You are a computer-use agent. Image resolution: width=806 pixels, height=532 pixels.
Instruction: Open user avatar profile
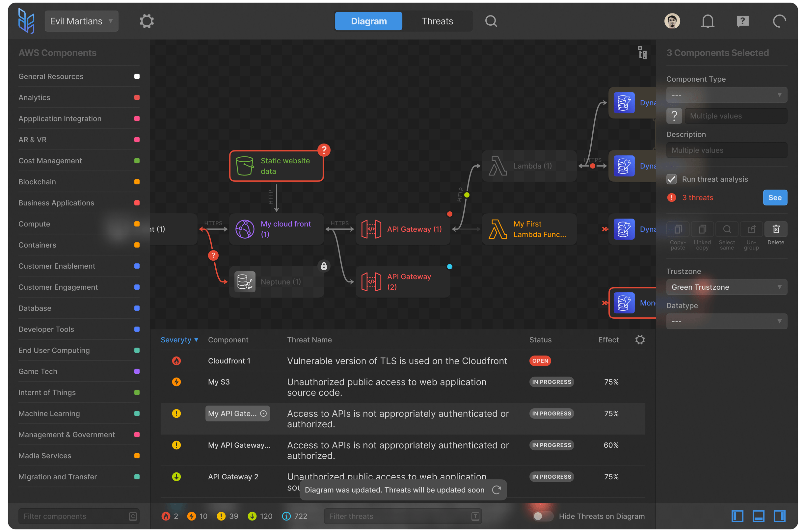[672, 21]
